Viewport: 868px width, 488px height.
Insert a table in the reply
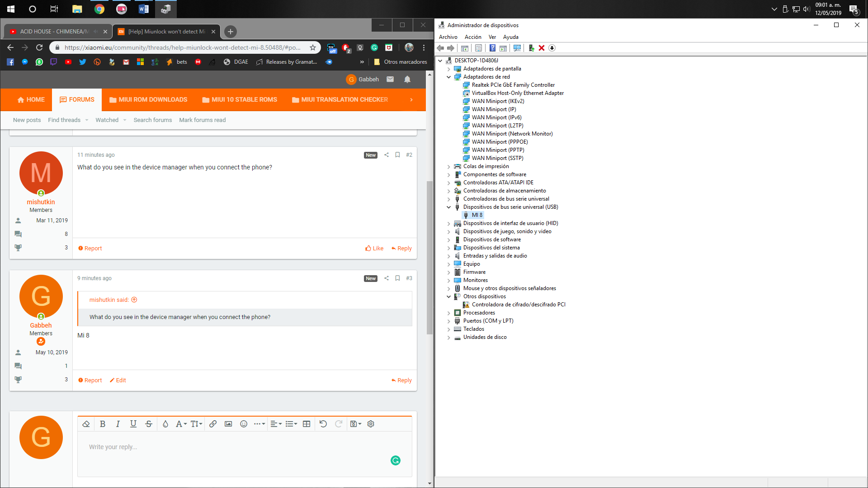[x=307, y=424]
